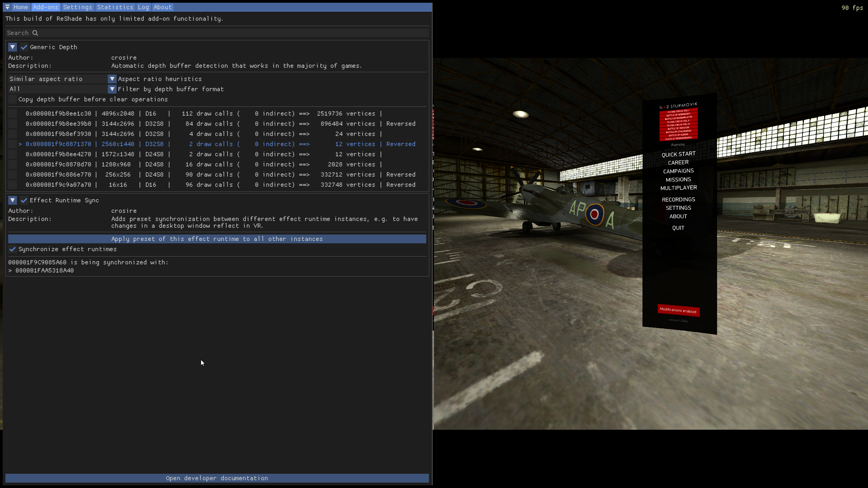Enable Copy depth buffer before clear operations
868x488 pixels.
pos(13,99)
